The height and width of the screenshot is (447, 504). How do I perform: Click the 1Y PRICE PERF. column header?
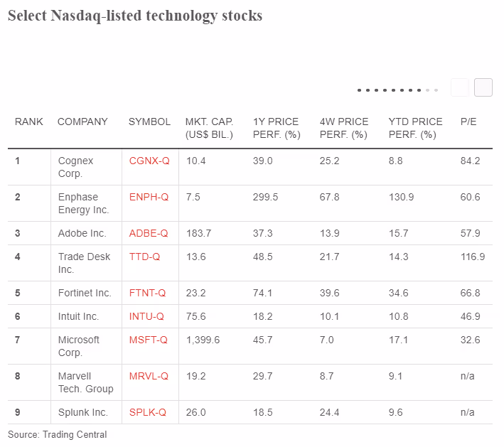click(277, 128)
